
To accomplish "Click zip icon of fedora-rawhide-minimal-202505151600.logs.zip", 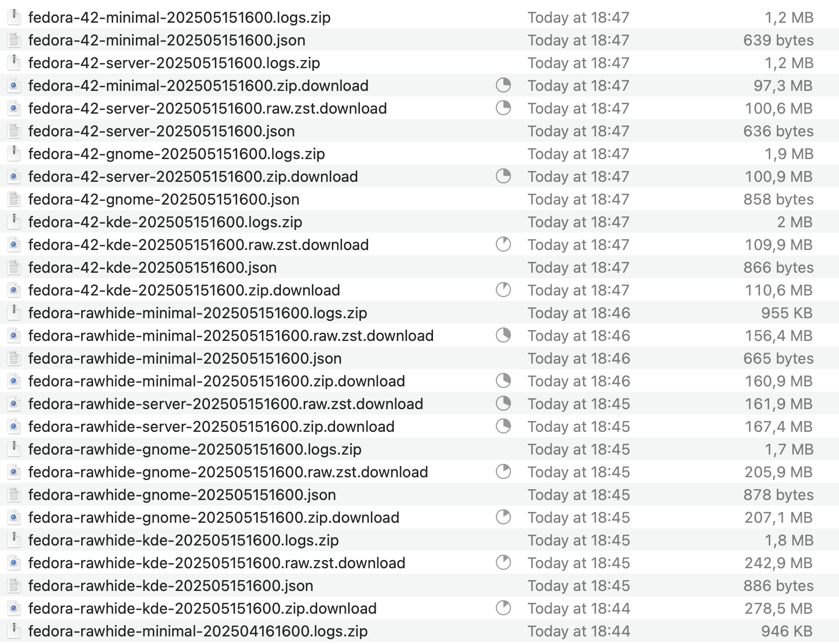I will pos(14,313).
